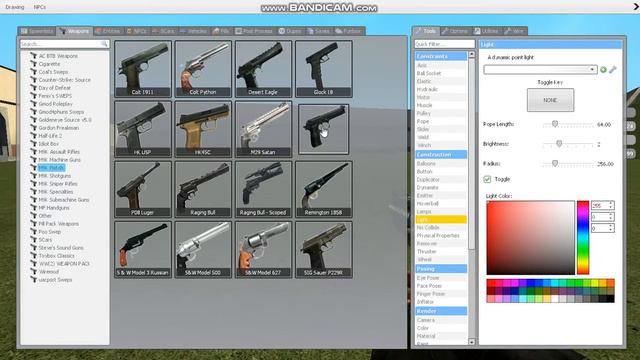Choose the Glock 18 weapon icon

(x=323, y=69)
